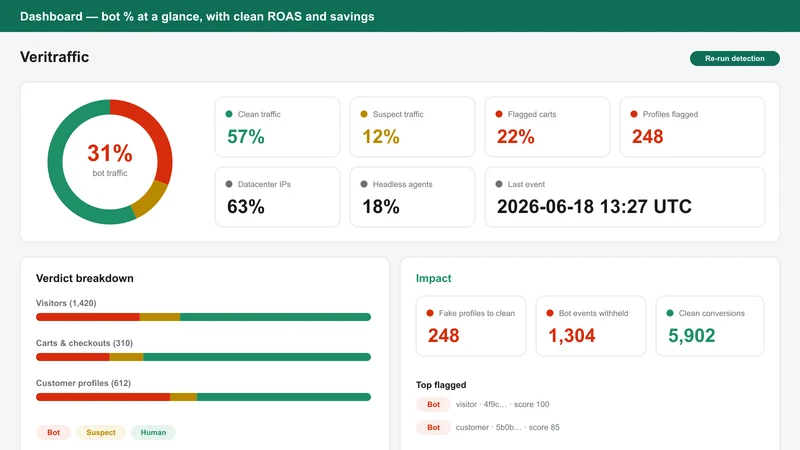Click the 2026-06-18 13:27 UTC value
Screen dimensions: 800x450
[x=594, y=207]
